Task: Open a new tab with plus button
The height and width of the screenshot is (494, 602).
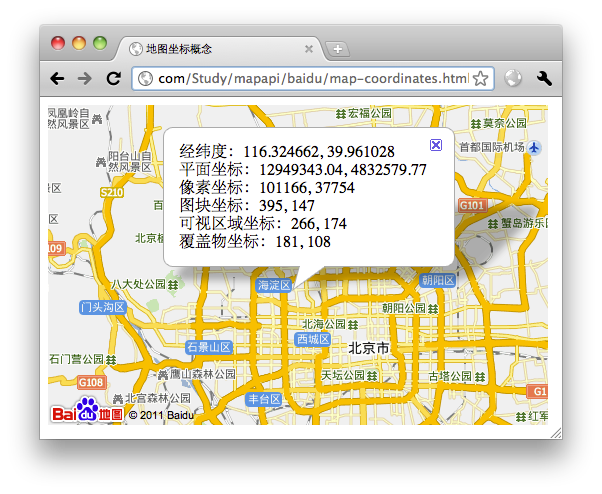Action: coord(338,49)
